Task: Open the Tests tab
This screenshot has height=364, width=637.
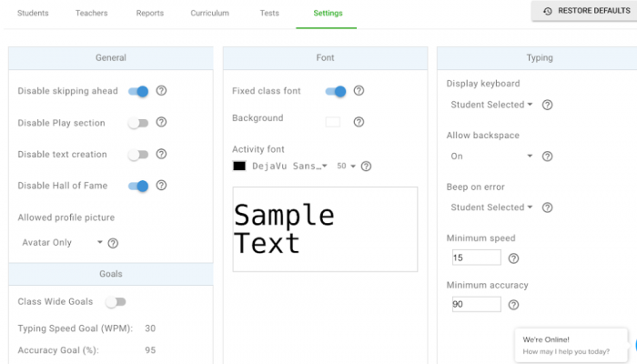Action: click(269, 13)
